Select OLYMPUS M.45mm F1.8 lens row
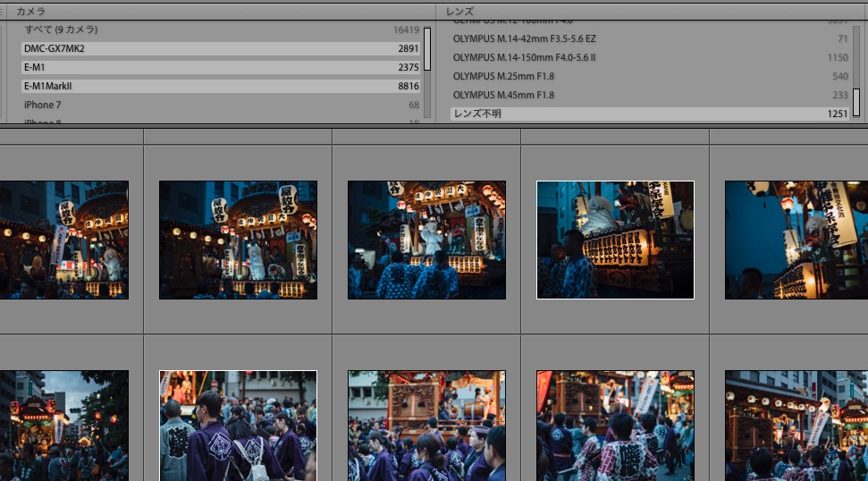 (x=650, y=95)
